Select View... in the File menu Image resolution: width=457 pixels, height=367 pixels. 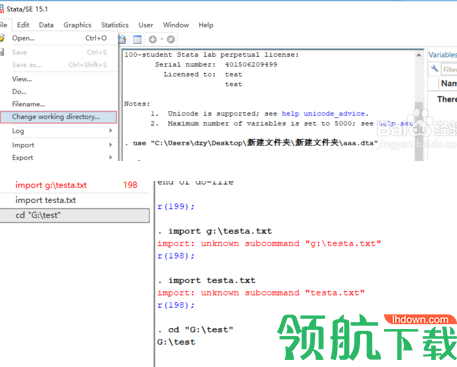(x=59, y=79)
